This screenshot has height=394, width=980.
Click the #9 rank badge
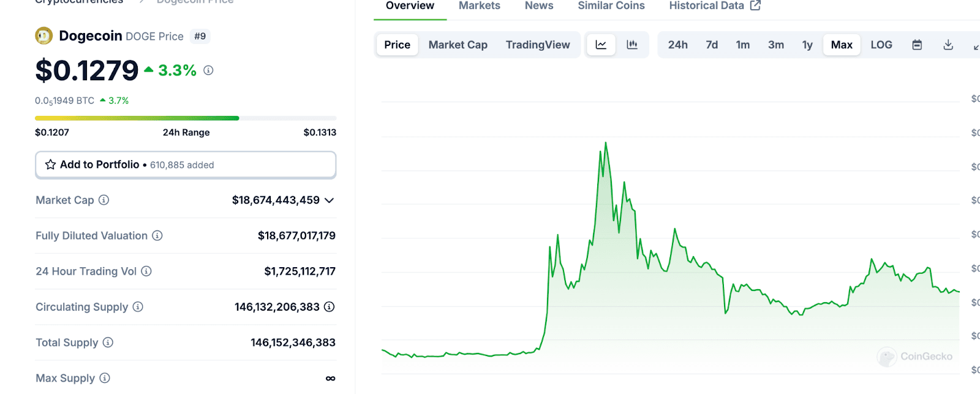click(x=200, y=36)
